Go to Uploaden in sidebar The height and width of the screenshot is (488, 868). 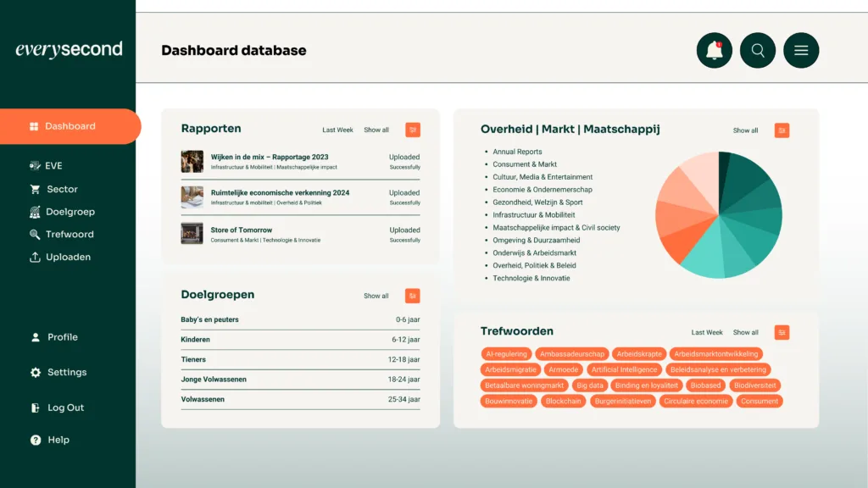(68, 257)
